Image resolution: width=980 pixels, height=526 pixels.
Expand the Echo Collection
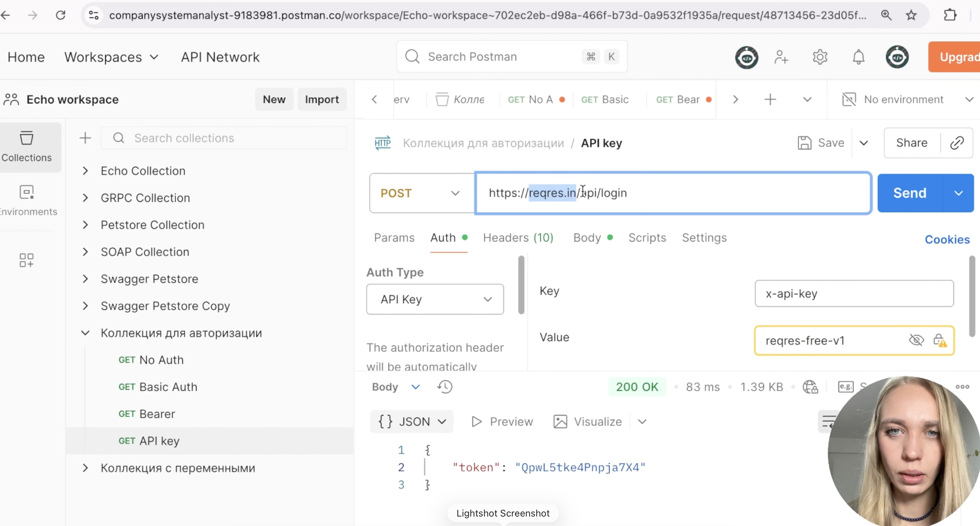coord(85,171)
